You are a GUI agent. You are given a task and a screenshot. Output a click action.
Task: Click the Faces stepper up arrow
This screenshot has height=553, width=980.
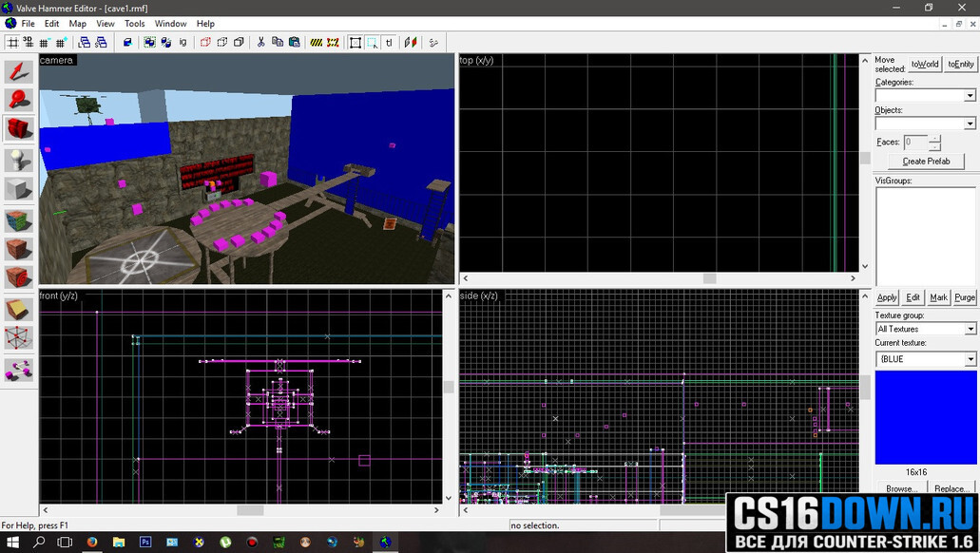934,138
